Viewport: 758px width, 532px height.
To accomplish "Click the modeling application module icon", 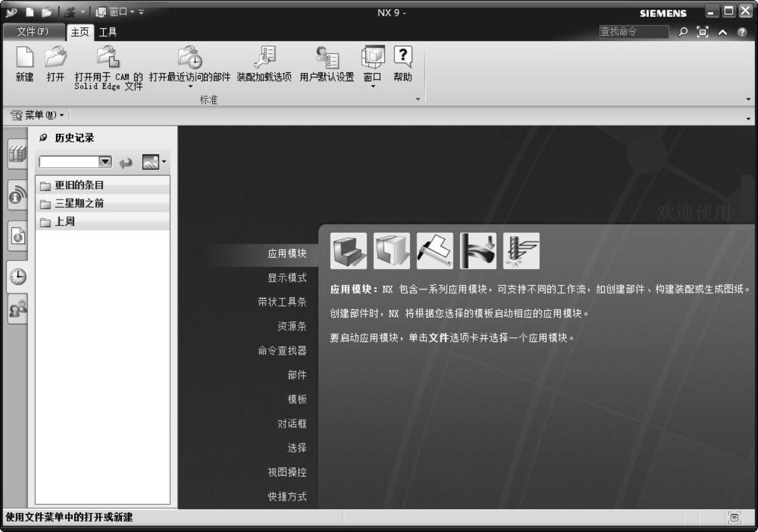I will pos(349,251).
